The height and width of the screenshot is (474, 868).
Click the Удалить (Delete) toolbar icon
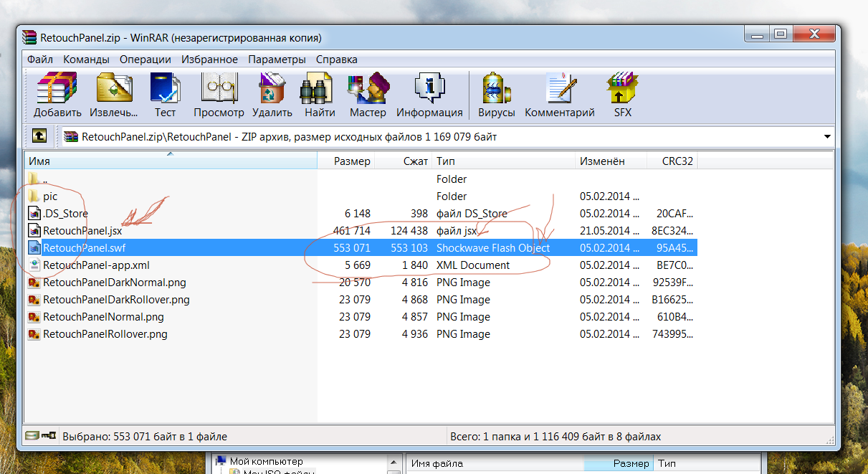(272, 95)
